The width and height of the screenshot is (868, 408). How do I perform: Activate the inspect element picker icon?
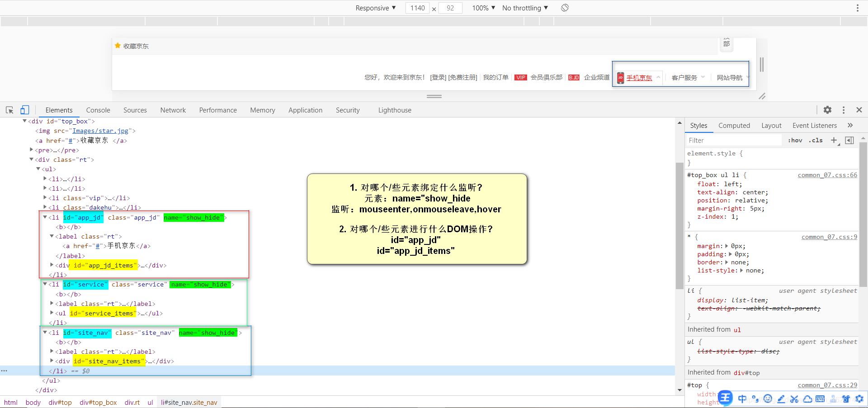pos(9,110)
